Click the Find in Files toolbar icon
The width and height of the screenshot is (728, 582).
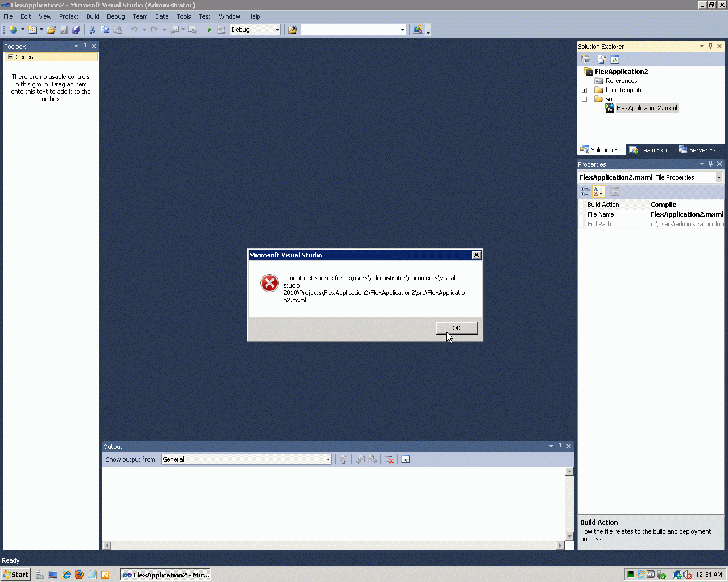coord(293,30)
